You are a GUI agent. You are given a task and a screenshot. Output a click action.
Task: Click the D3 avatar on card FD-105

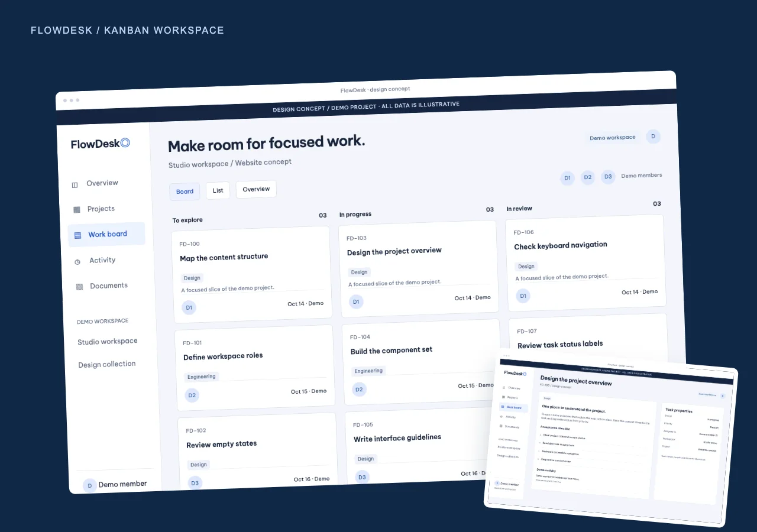pos(362,477)
